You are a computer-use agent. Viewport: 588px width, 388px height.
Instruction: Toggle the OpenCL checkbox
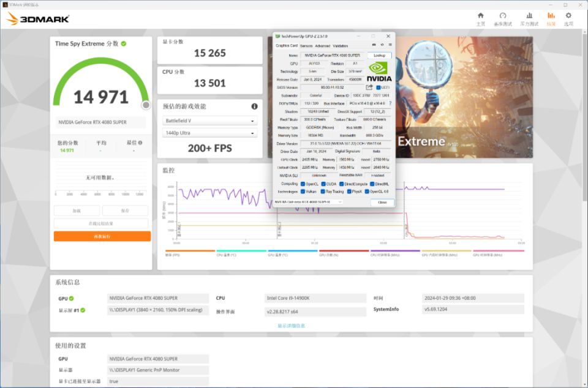303,184
